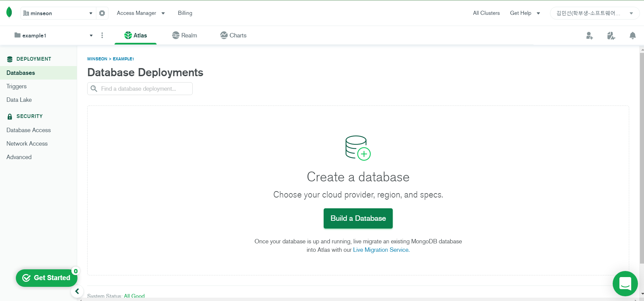Viewport: 644px width, 301px height.
Task: Click the EXAMPLE1 breadcrumb link
Action: click(123, 59)
